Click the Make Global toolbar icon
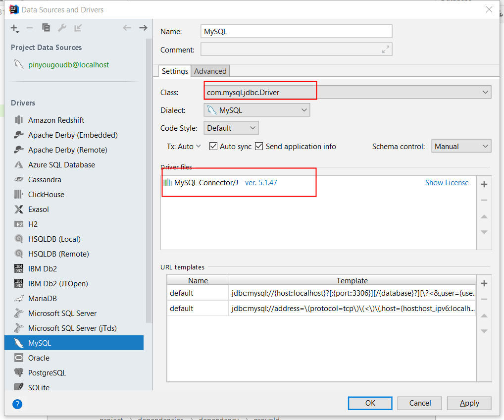This screenshot has height=420, width=504. [x=78, y=28]
